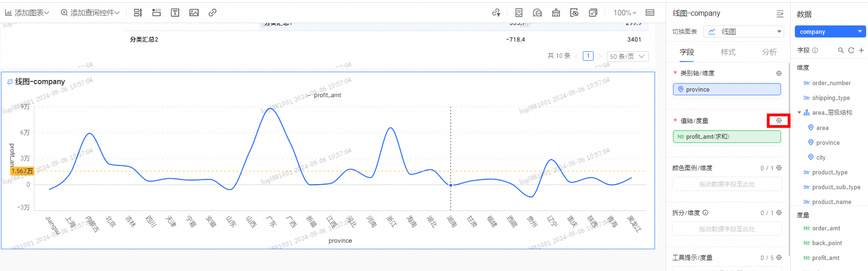Viewport: 868px width, 271px height.
Task: Collapse the area_层级结构 hierarchy
Action: pyautogui.click(x=799, y=113)
